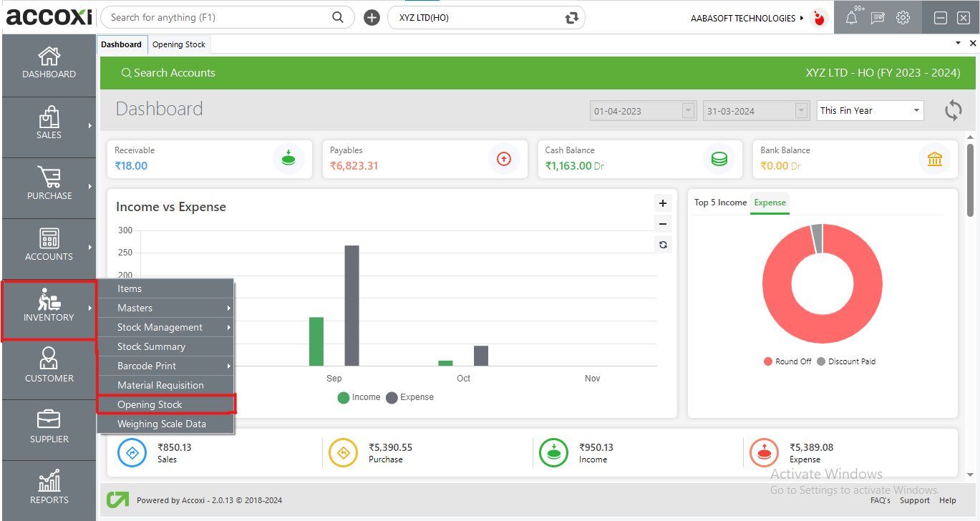Expand the Stock Management submenu

[165, 327]
